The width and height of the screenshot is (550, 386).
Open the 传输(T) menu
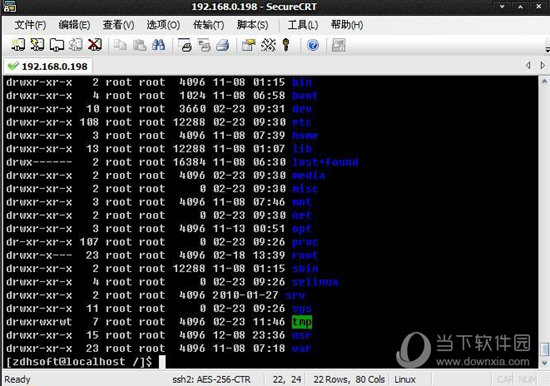208,25
